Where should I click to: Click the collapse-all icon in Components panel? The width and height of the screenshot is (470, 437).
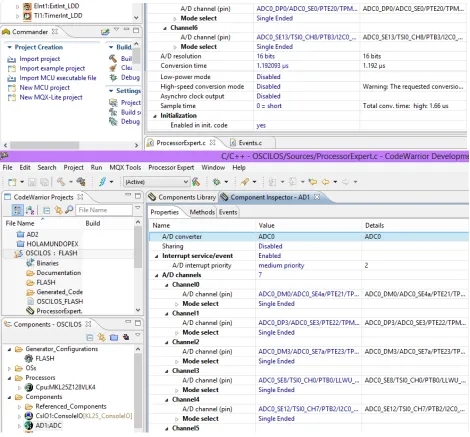pyautogui.click(x=90, y=337)
